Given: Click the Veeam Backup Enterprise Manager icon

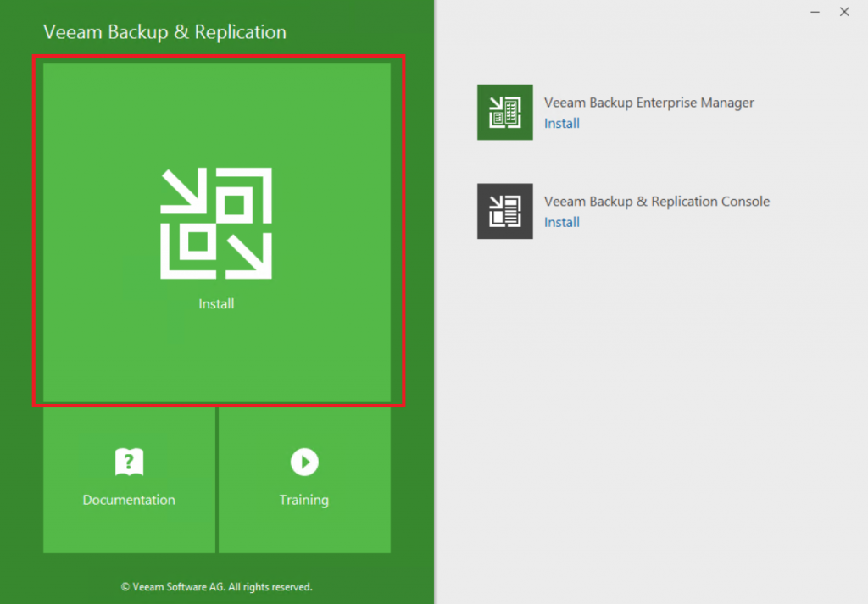Looking at the screenshot, I should (x=505, y=113).
